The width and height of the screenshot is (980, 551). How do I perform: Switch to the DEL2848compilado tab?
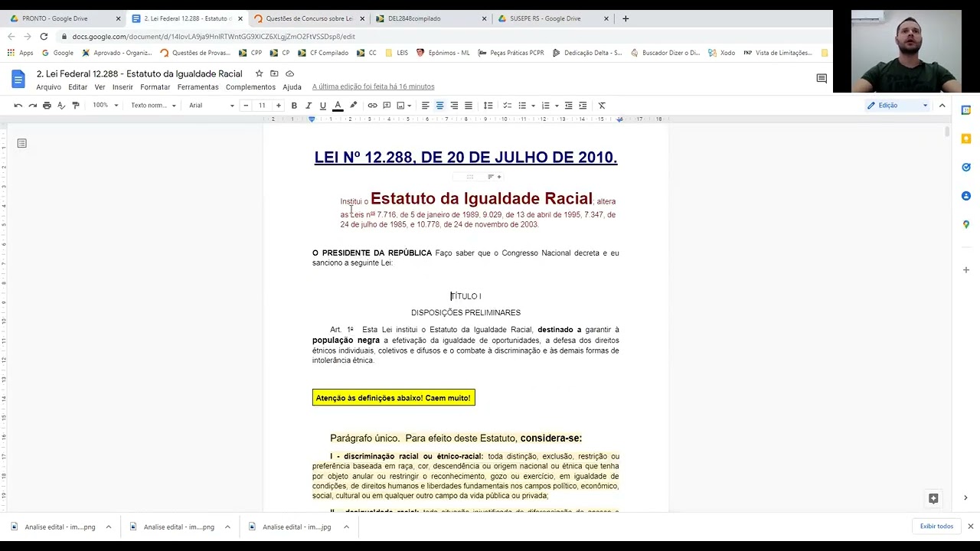(430, 18)
